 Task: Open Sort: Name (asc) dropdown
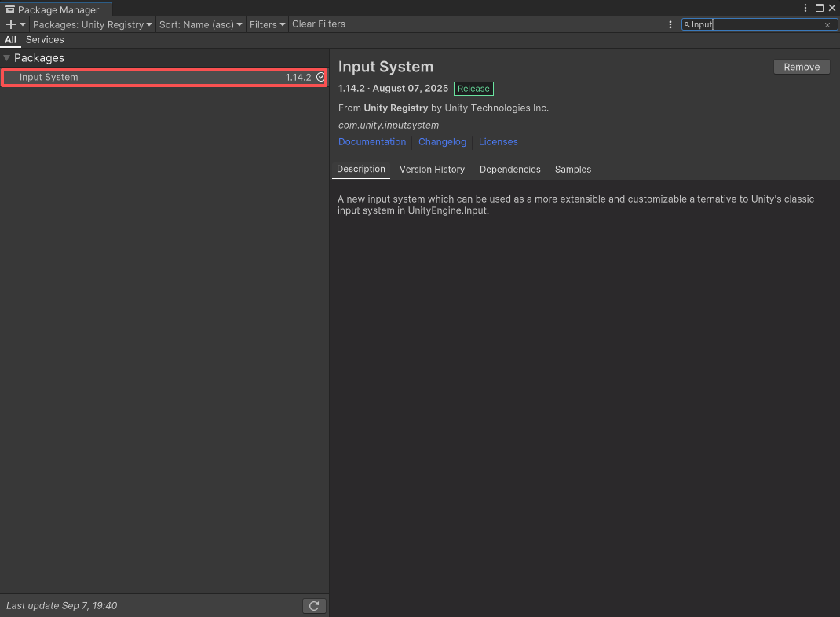[200, 24]
